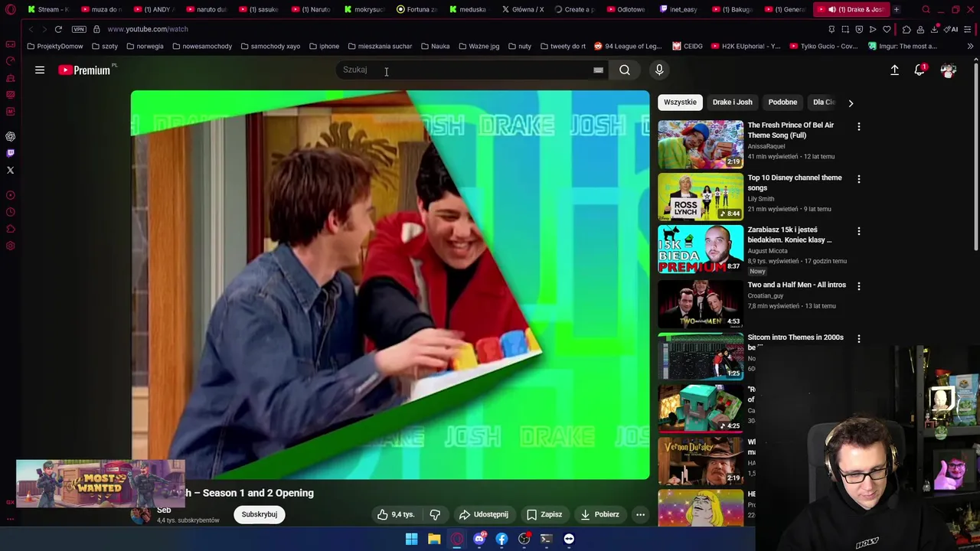Switch to the Fortuna browser tab

416,9
